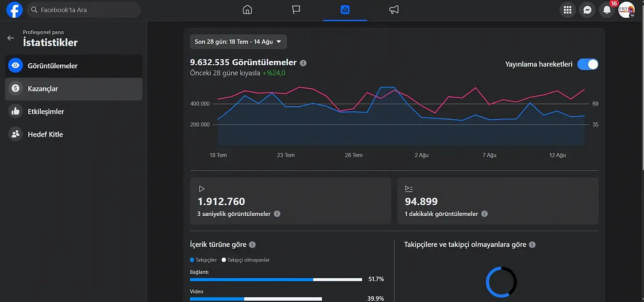Screen dimensions: 644x302
Task: Go to the Home feed icon
Action: point(247,10)
